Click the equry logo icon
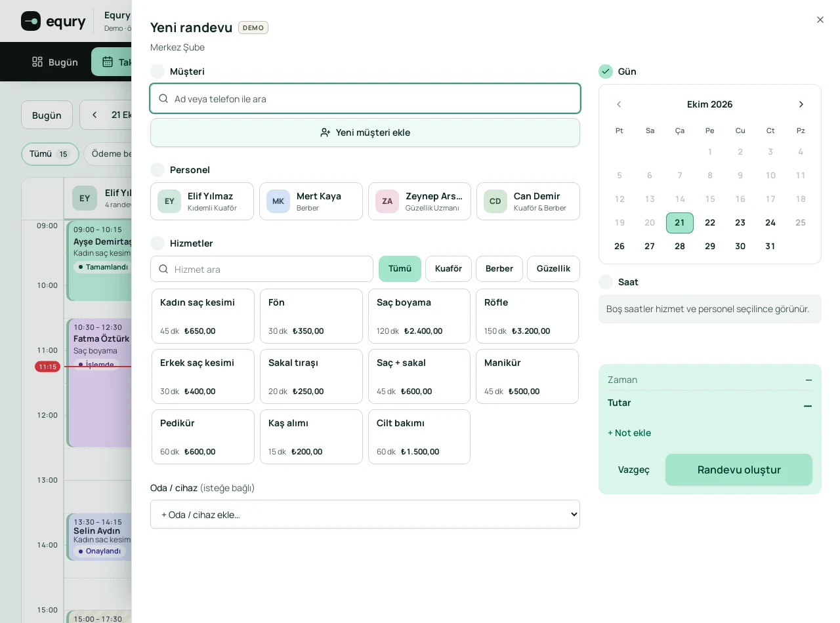Viewport: 840px width, 623px height. pyautogui.click(x=31, y=21)
